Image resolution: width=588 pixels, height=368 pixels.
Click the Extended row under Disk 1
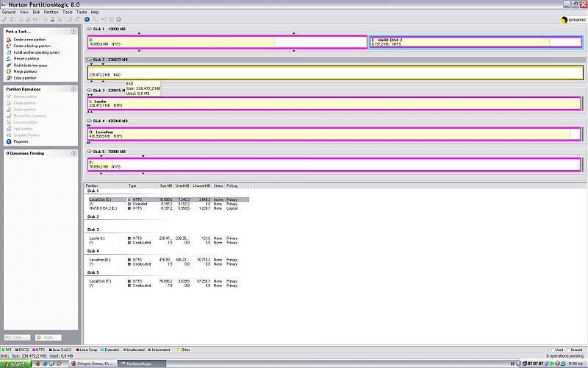pos(169,204)
